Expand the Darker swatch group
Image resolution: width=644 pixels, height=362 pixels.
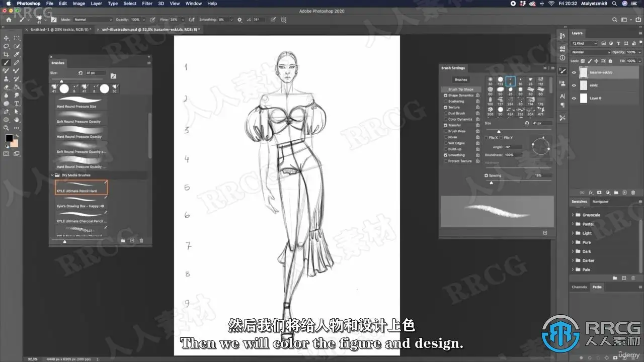[x=573, y=260]
